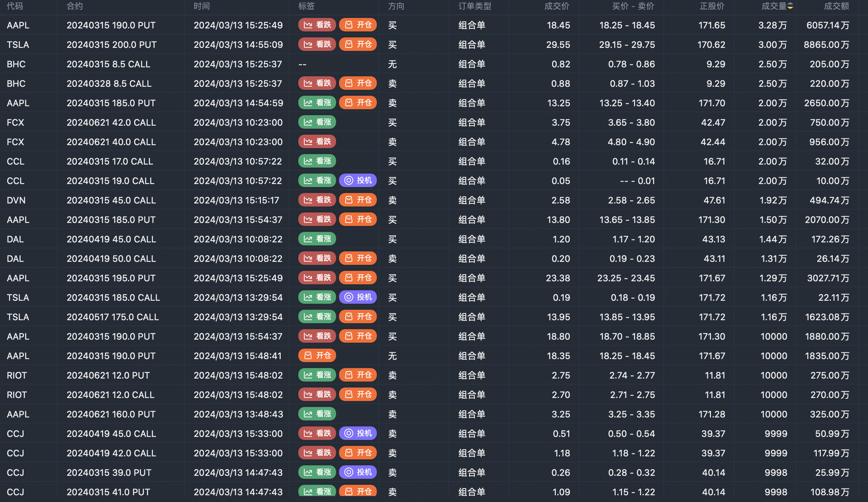Sort by 成交额 column header
This screenshot has height=502, width=868.
(836, 6)
